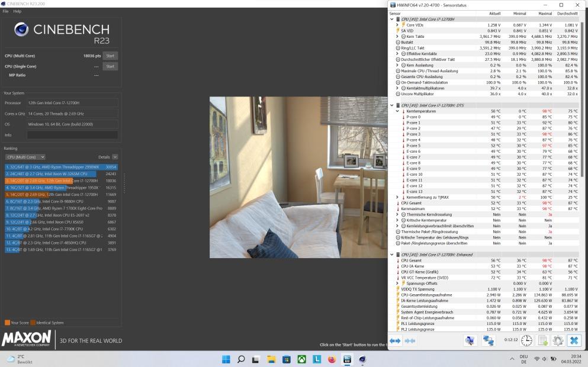The height and width of the screenshot is (367, 588).
Task: Expand Effektive Kerntakte sensor row
Action: coord(397,54)
